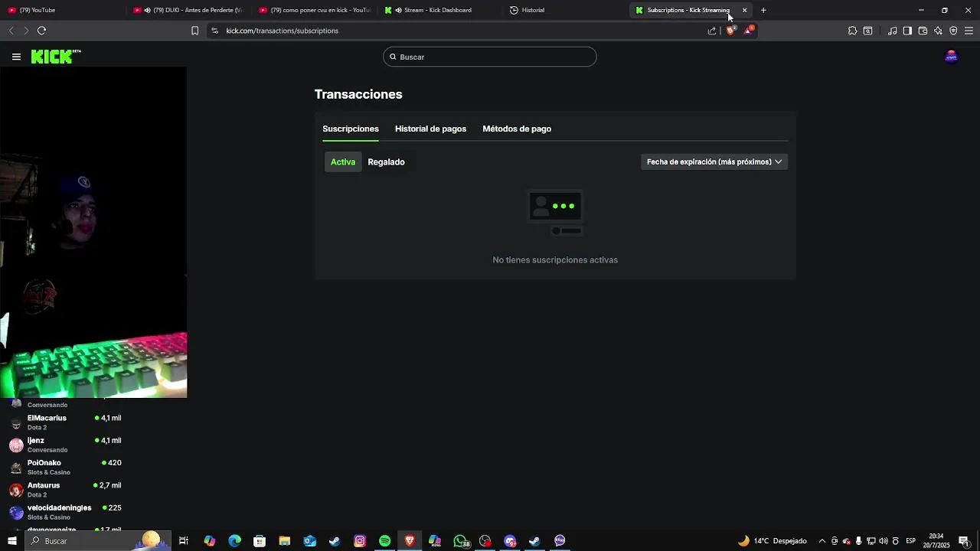The image size is (980, 551).
Task: Open Instagram from the taskbar
Action: point(360,541)
